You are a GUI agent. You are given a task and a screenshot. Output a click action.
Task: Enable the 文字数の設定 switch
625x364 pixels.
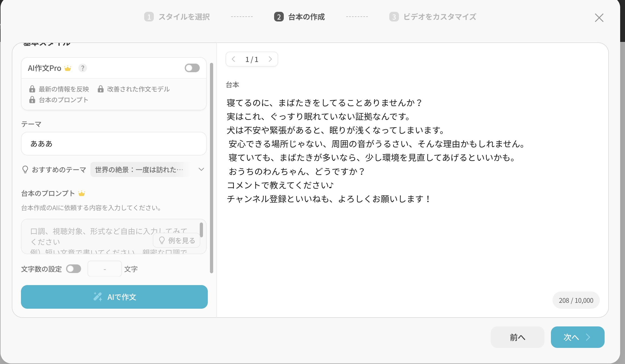(x=74, y=269)
